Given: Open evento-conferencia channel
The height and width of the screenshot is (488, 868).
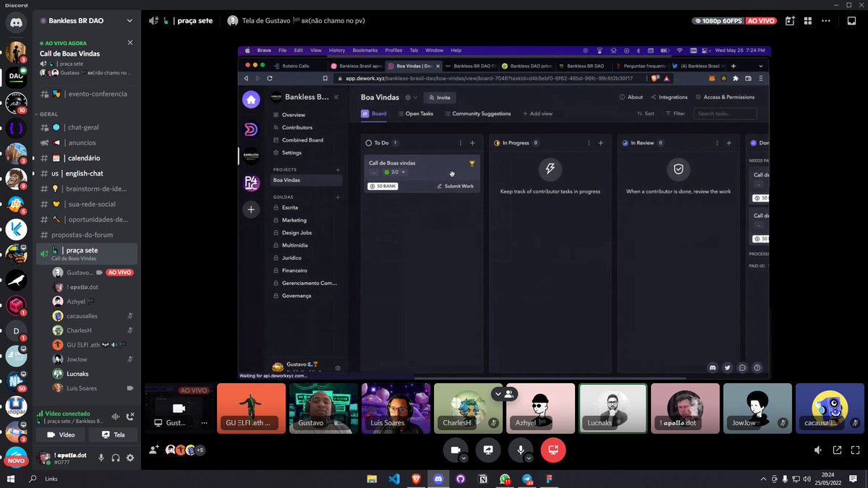Looking at the screenshot, I should (87, 94).
